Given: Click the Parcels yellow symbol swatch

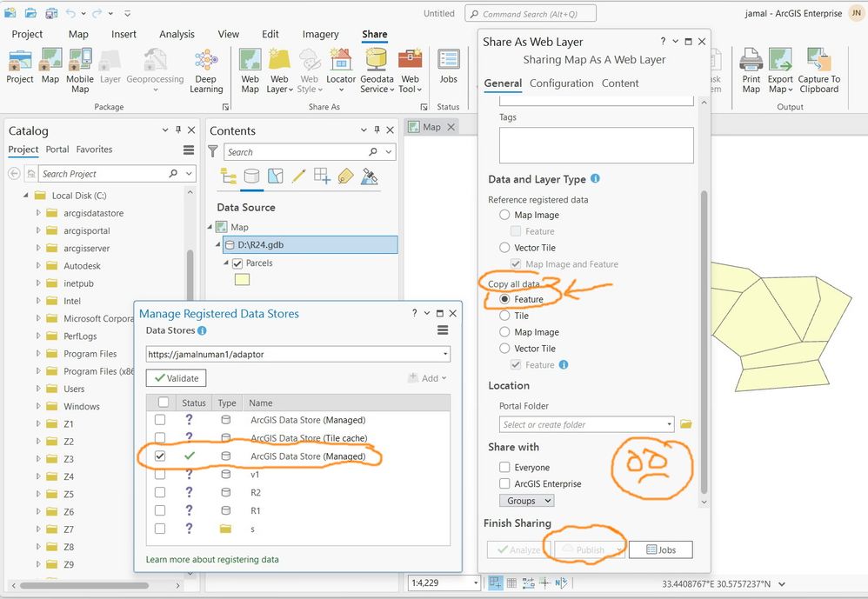Looking at the screenshot, I should pos(242,279).
